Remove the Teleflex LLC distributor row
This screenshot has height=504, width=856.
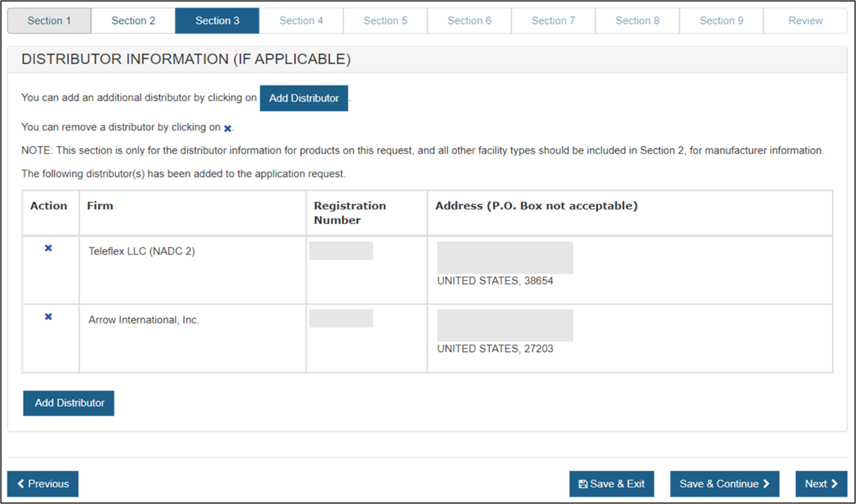[x=48, y=248]
